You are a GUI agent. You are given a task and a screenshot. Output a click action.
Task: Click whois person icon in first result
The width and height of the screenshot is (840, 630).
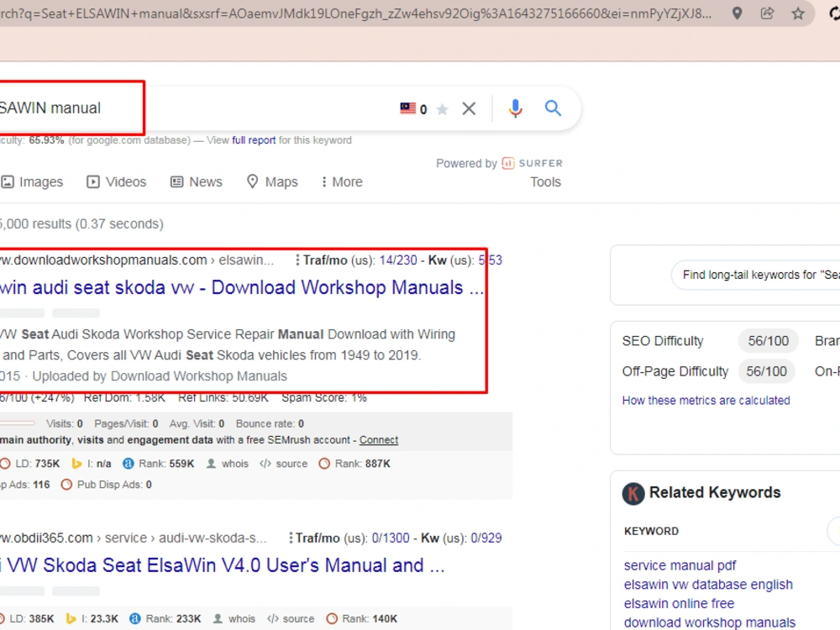(x=211, y=464)
